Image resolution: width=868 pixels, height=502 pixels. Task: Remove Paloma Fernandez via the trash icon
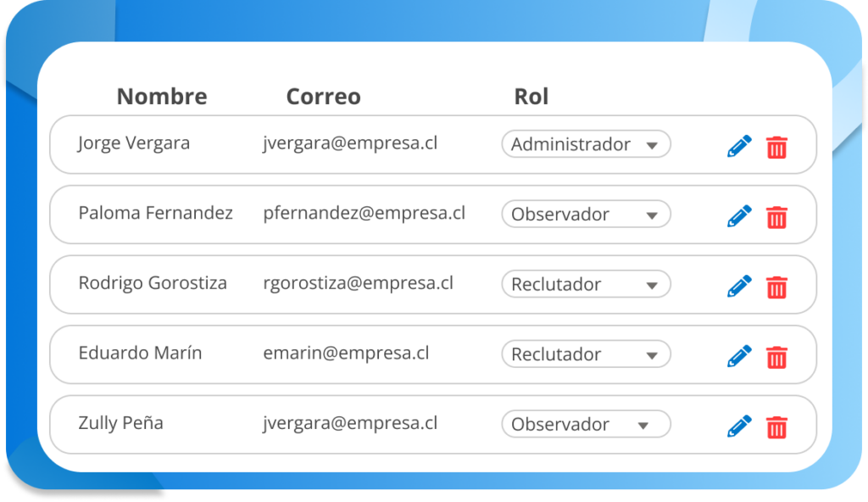tap(776, 217)
